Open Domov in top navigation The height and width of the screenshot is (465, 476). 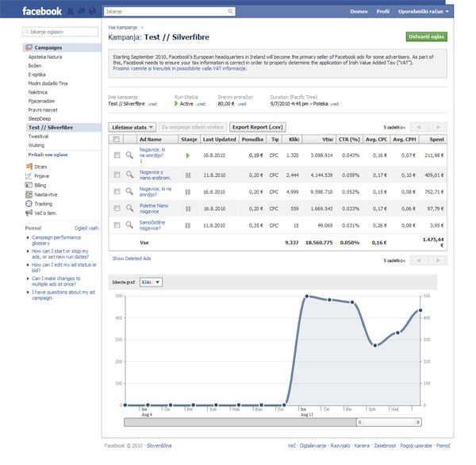(x=359, y=12)
